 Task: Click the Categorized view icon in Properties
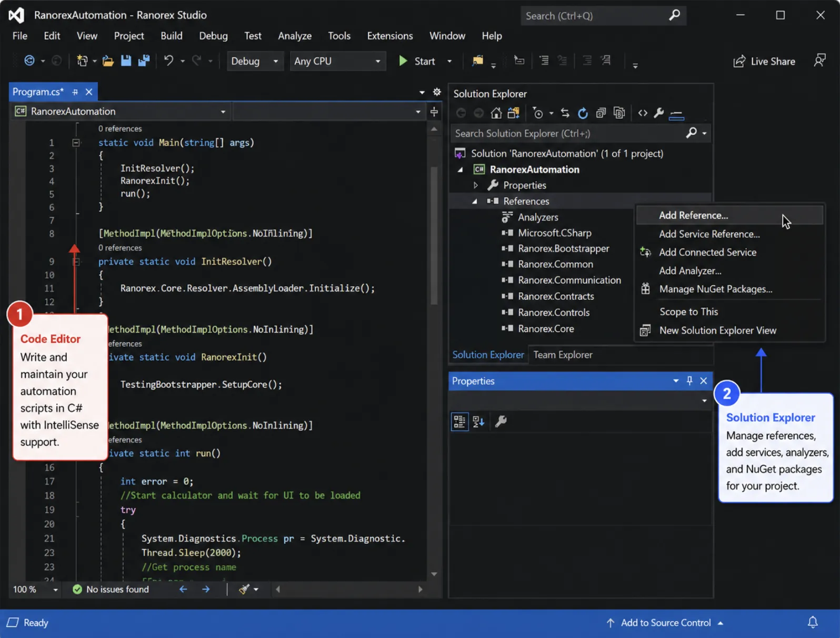(459, 422)
